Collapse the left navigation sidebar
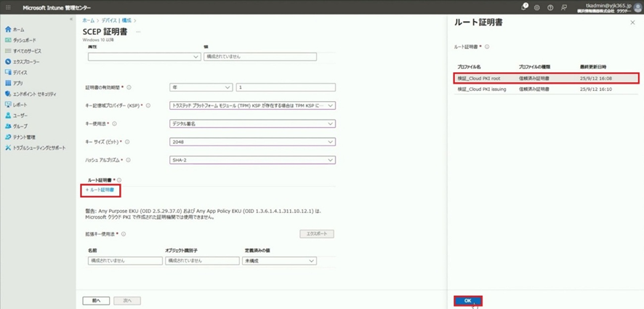Image resolution: width=644 pixels, height=309 pixels. [x=71, y=19]
